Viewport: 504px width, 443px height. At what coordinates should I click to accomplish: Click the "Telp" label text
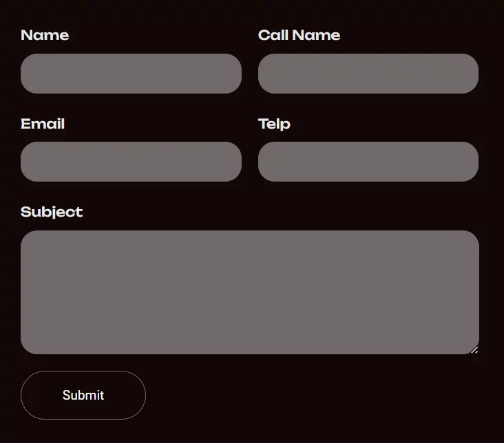tap(274, 124)
